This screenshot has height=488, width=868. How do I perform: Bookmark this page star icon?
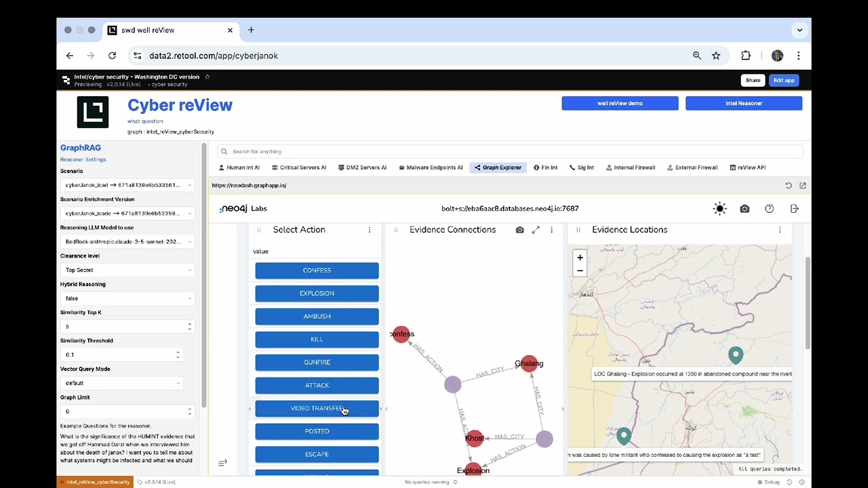[x=716, y=56]
